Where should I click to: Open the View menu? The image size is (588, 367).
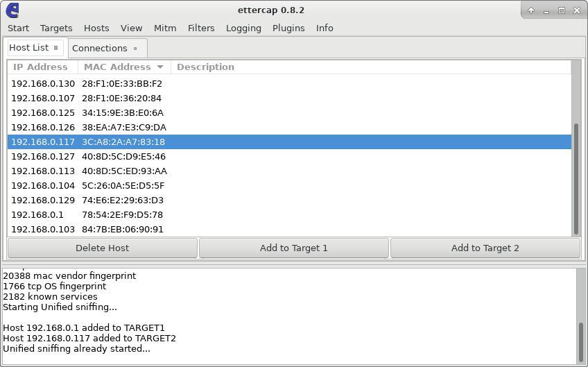pyautogui.click(x=131, y=28)
